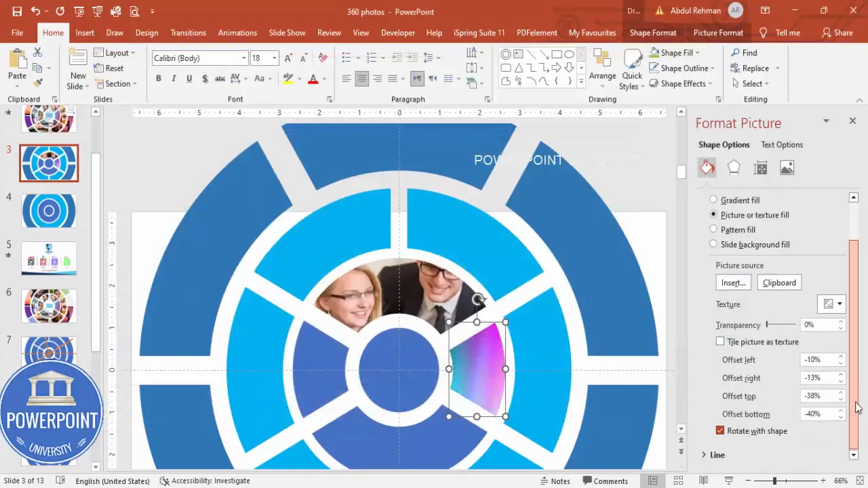Switch to the Design tab
Image resolution: width=868 pixels, height=488 pixels.
point(146,33)
